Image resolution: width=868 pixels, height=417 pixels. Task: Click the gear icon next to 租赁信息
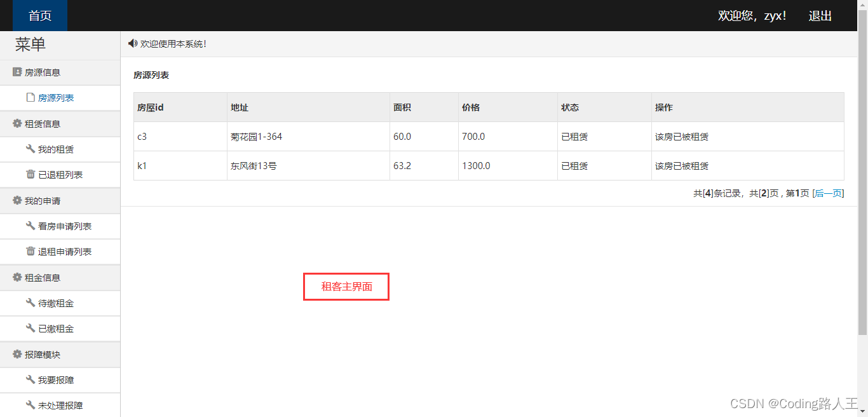coord(17,123)
